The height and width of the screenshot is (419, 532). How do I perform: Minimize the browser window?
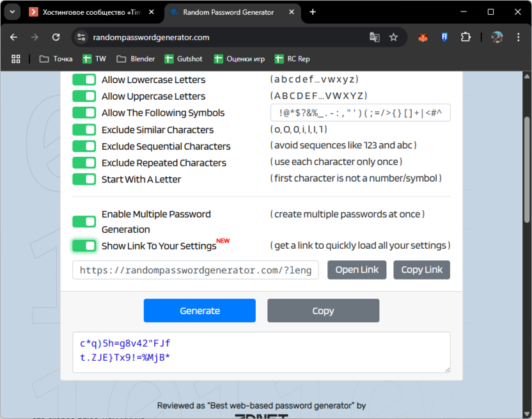pos(464,12)
